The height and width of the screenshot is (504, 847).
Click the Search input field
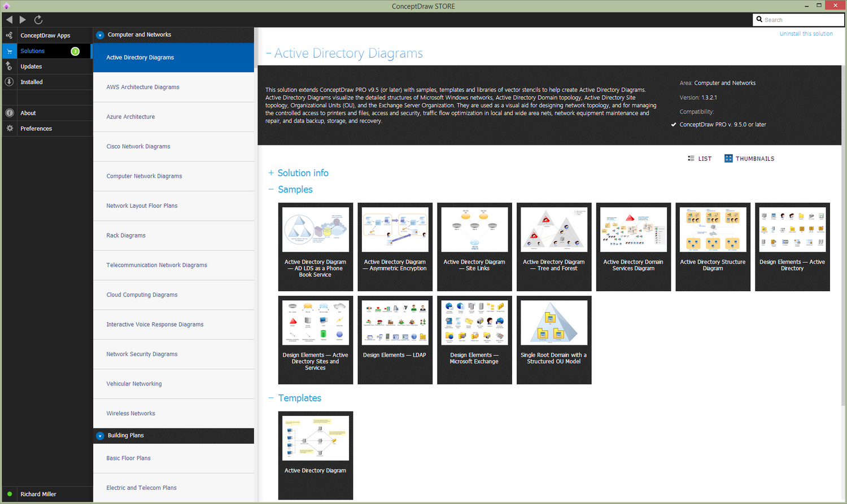[x=798, y=20]
